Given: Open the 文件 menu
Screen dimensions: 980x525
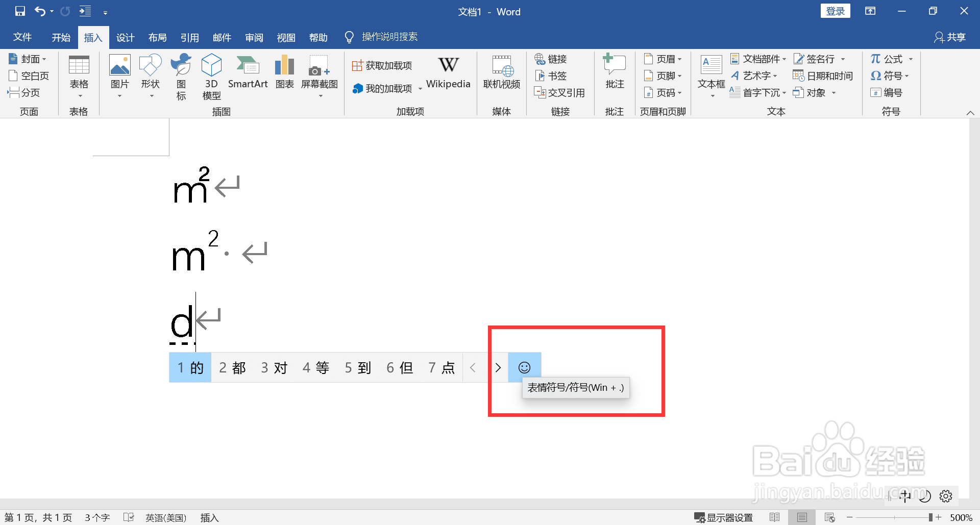Looking at the screenshot, I should (22, 37).
